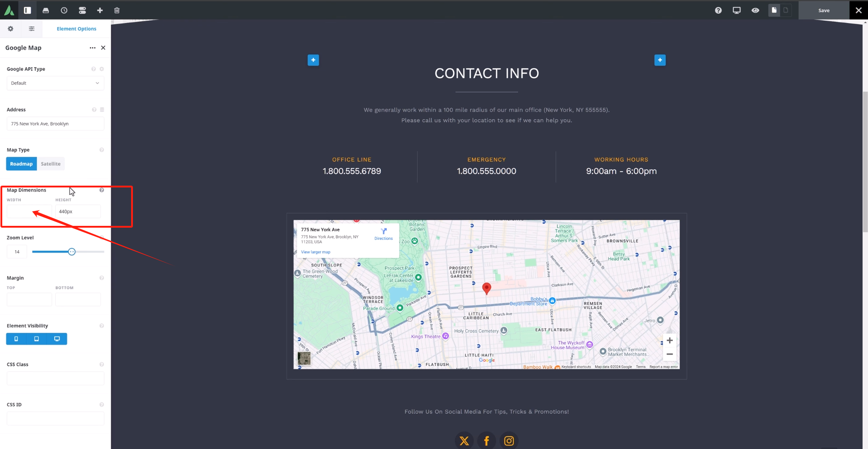
Task: Open the View larger map link
Action: click(x=316, y=252)
